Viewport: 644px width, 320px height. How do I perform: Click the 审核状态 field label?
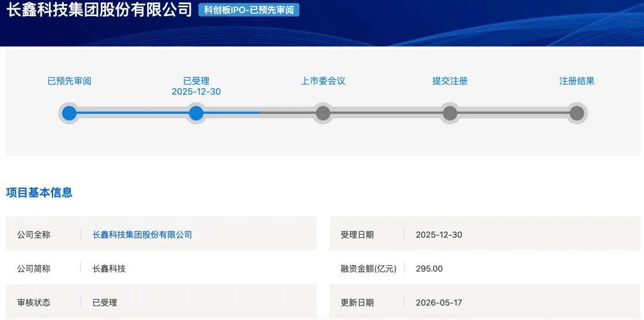(x=33, y=303)
